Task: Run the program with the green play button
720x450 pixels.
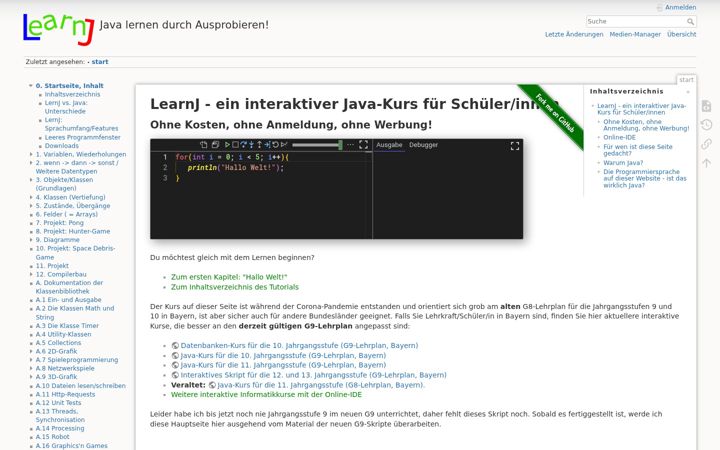Action: [x=227, y=145]
